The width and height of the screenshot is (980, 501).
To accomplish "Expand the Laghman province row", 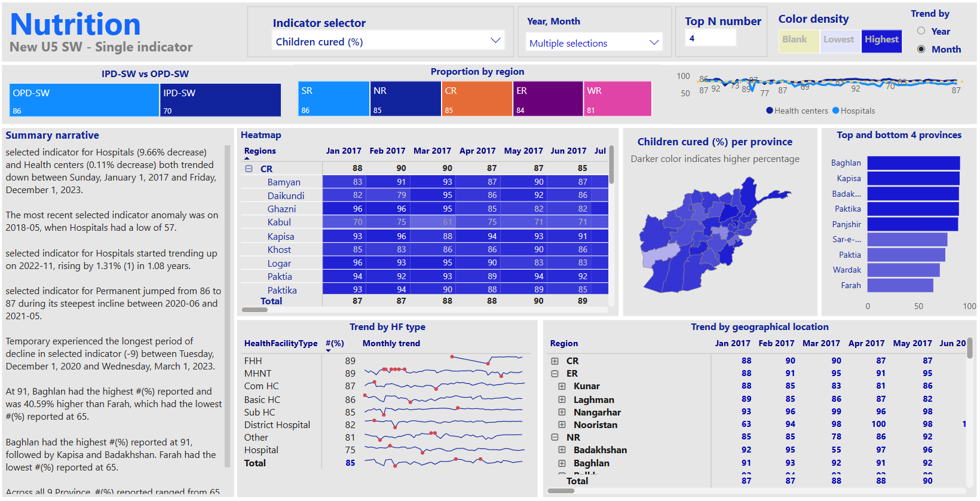I will click(562, 400).
